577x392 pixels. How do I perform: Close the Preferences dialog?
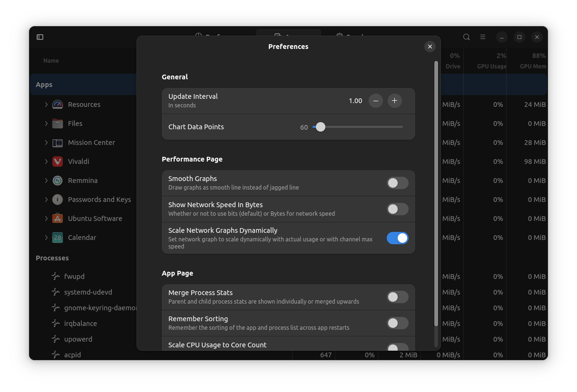(430, 47)
